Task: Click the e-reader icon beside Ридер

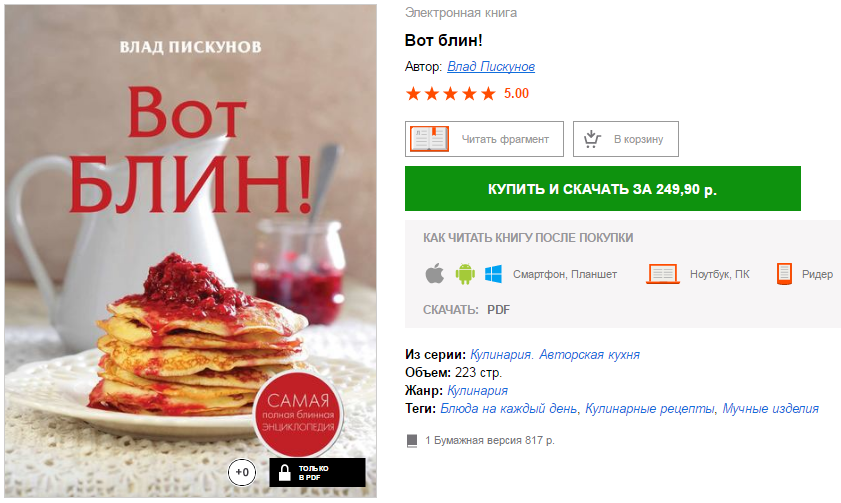Action: (x=784, y=274)
